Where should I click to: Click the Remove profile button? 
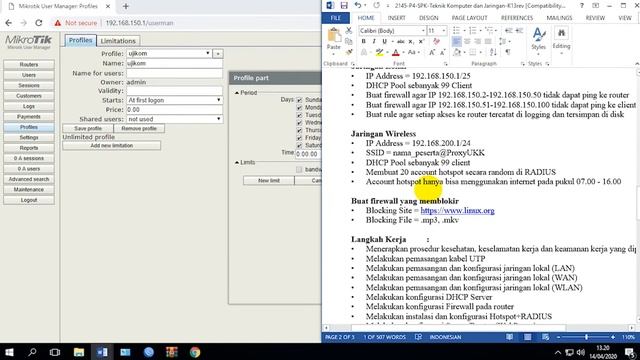coord(139,129)
